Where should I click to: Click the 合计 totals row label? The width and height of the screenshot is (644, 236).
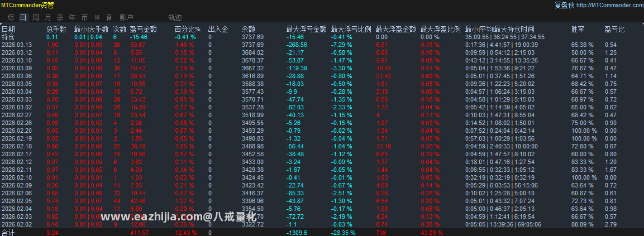click(x=8, y=233)
